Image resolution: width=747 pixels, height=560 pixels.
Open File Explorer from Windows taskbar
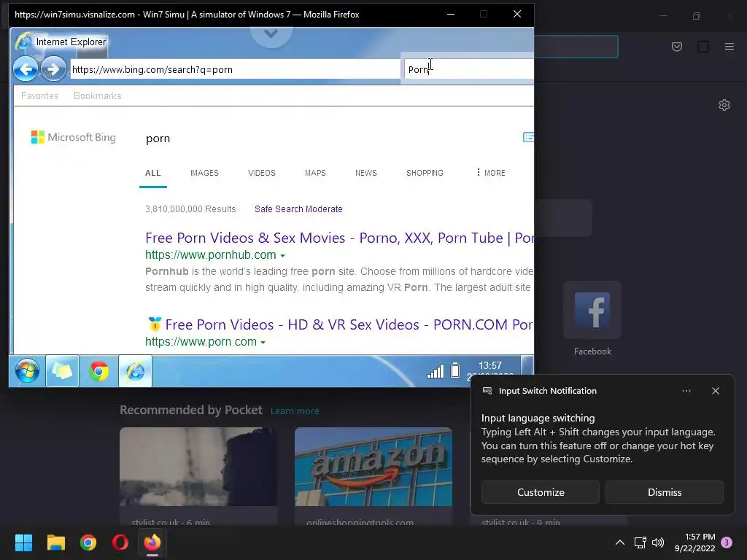pos(55,542)
